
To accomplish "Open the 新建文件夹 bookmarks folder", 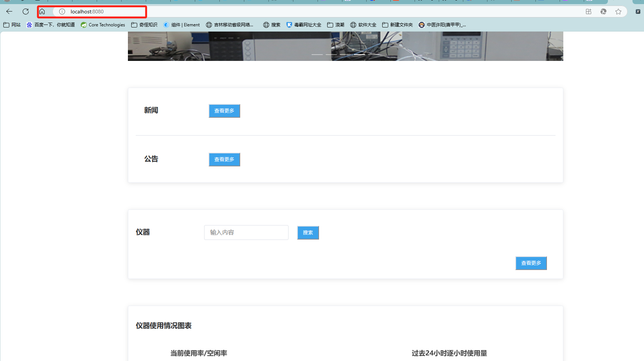I will (x=397, y=25).
